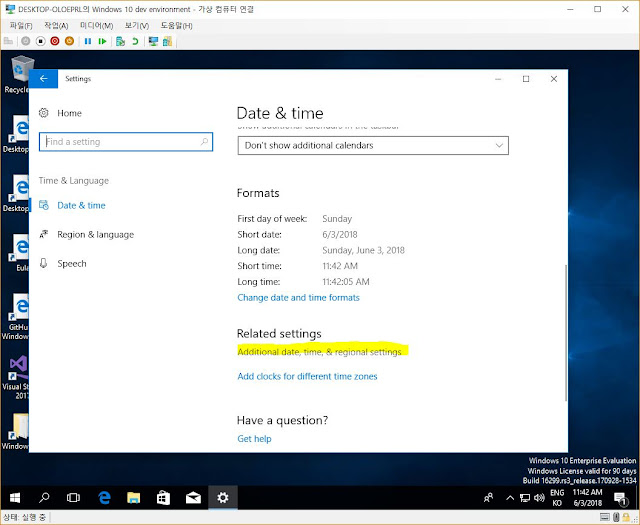This screenshot has width=640, height=525.
Task: Click the People icon in taskbar
Action: coord(488,498)
